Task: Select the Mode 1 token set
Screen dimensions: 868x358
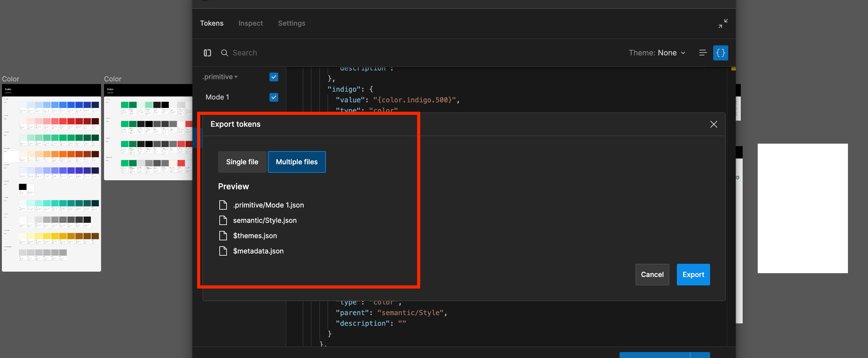Action: [x=217, y=97]
